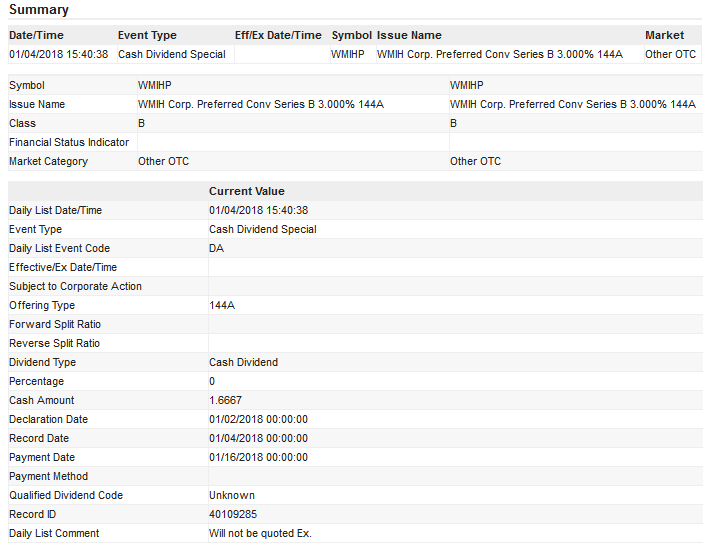Click the Subject to Corporate Action label
703x545 pixels.
click(75, 286)
